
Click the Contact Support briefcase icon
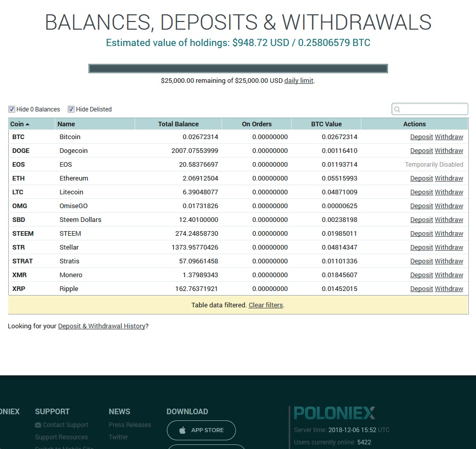(38, 425)
